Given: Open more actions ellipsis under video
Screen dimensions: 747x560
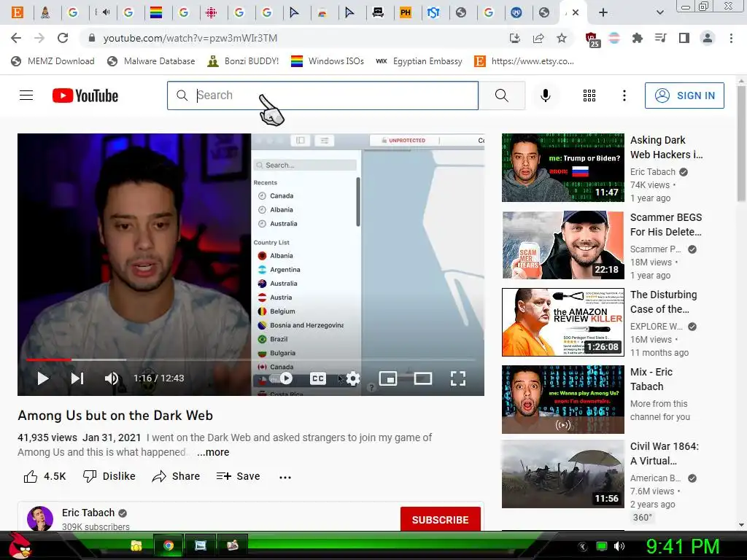Looking at the screenshot, I should (x=285, y=477).
